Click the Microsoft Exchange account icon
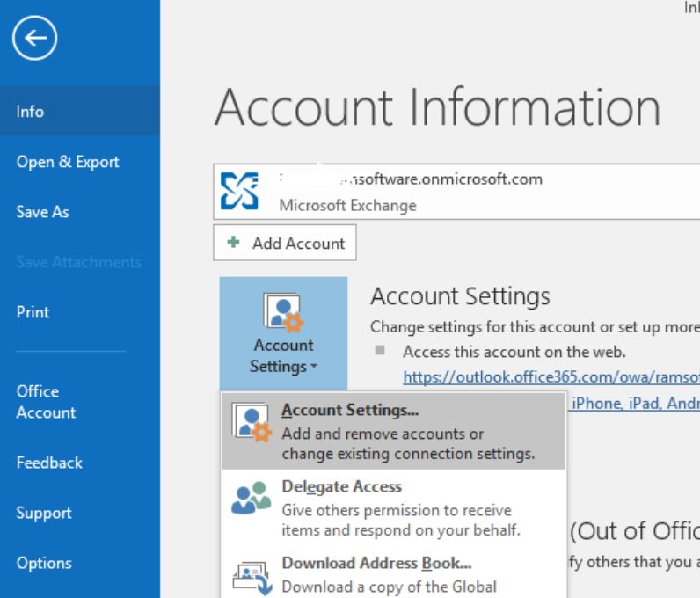 pos(239,191)
